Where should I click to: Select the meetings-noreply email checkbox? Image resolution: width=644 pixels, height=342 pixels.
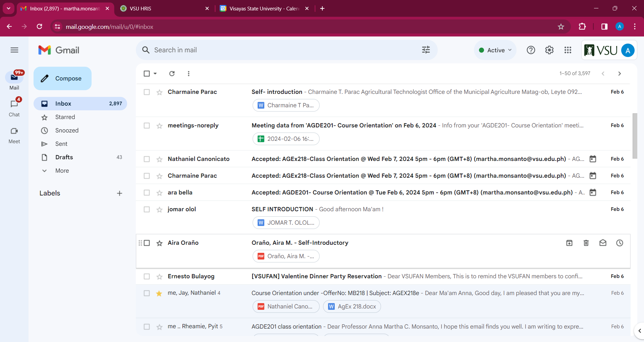(147, 125)
